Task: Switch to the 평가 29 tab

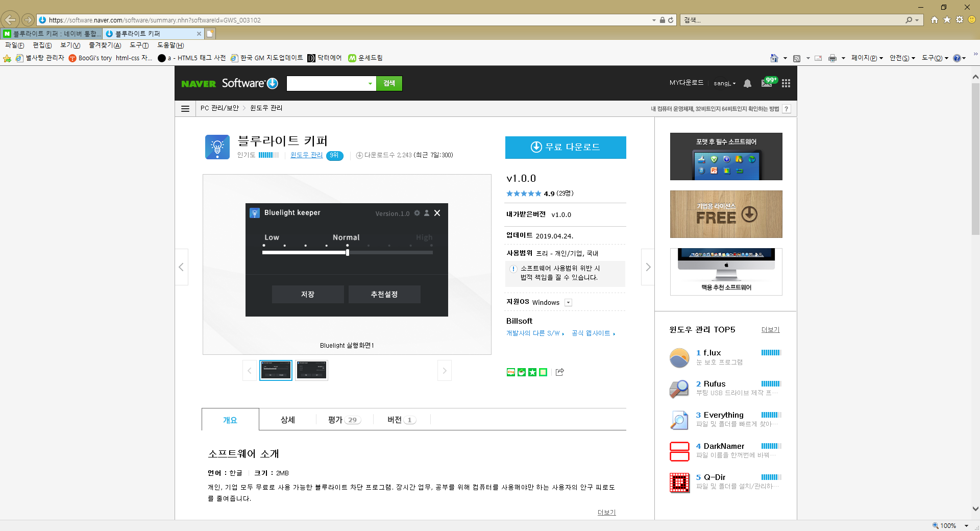Action: coord(344,420)
